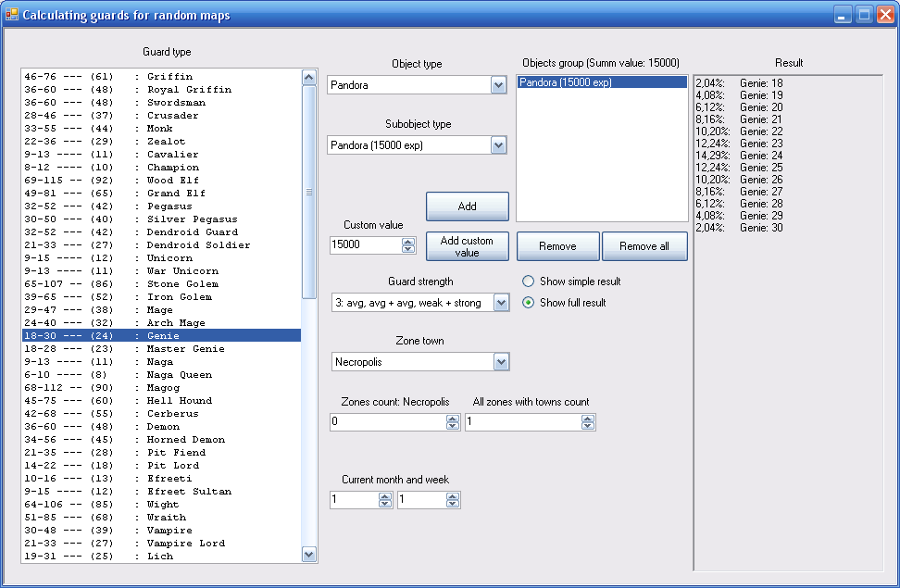The height and width of the screenshot is (588, 900).
Task: Increase the current week value
Action: tap(453, 496)
